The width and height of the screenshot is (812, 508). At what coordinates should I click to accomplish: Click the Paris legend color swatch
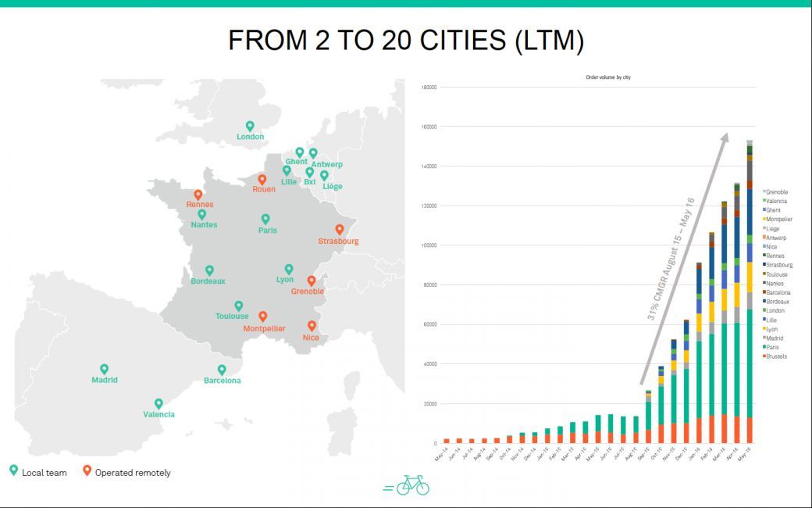[x=764, y=347]
